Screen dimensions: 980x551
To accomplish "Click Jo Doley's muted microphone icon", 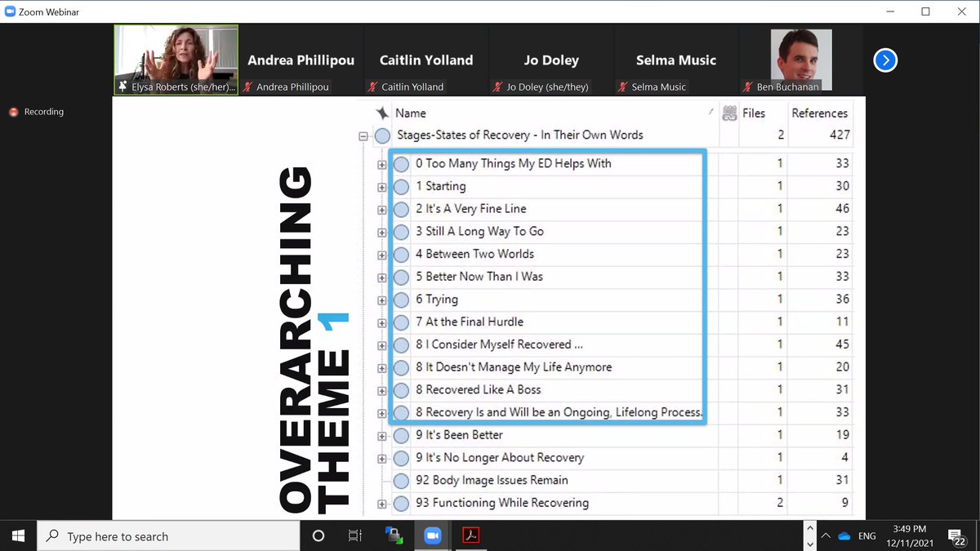I will (497, 87).
